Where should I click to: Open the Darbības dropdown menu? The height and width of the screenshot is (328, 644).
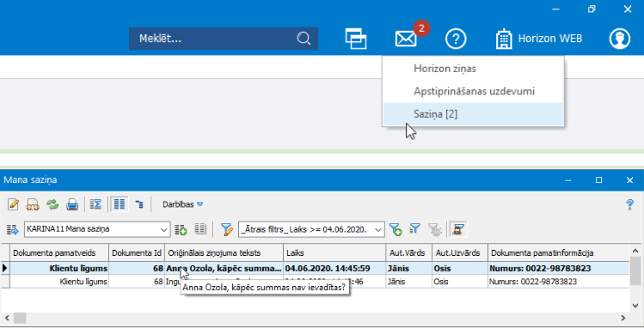click(183, 204)
